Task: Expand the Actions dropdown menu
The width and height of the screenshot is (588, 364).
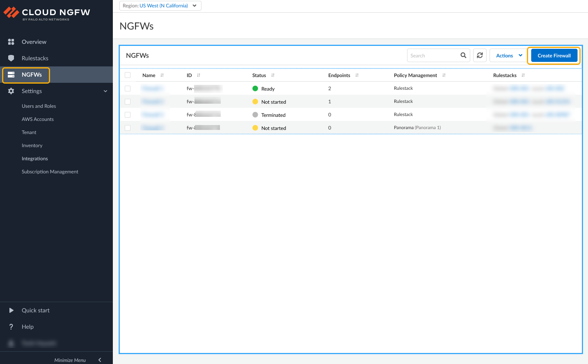Action: pos(508,55)
